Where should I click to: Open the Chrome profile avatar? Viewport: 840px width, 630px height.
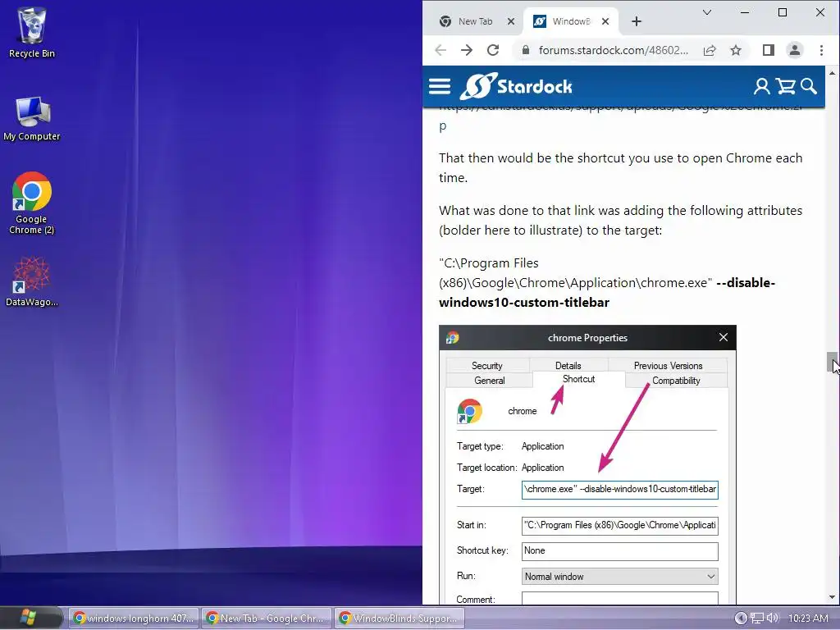click(794, 50)
